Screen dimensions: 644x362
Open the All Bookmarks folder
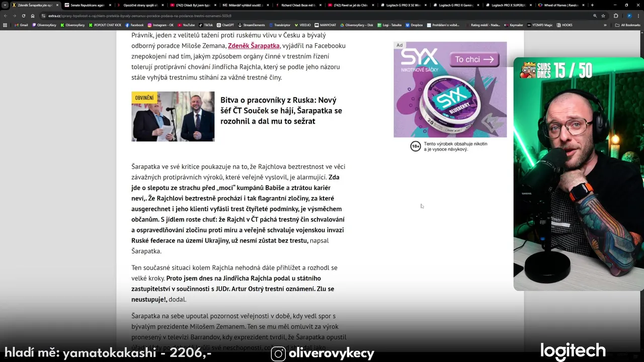coord(628,25)
